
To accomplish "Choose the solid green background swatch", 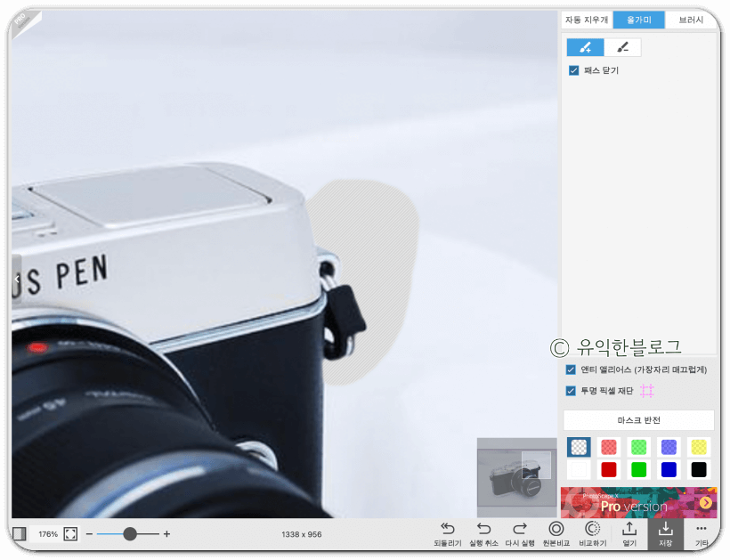I will tap(639, 470).
